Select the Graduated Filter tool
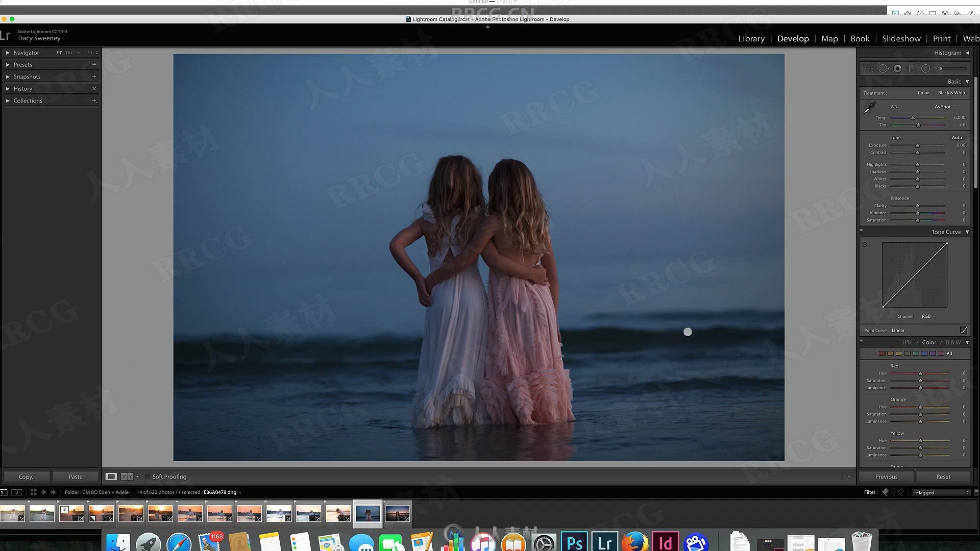 coord(912,68)
